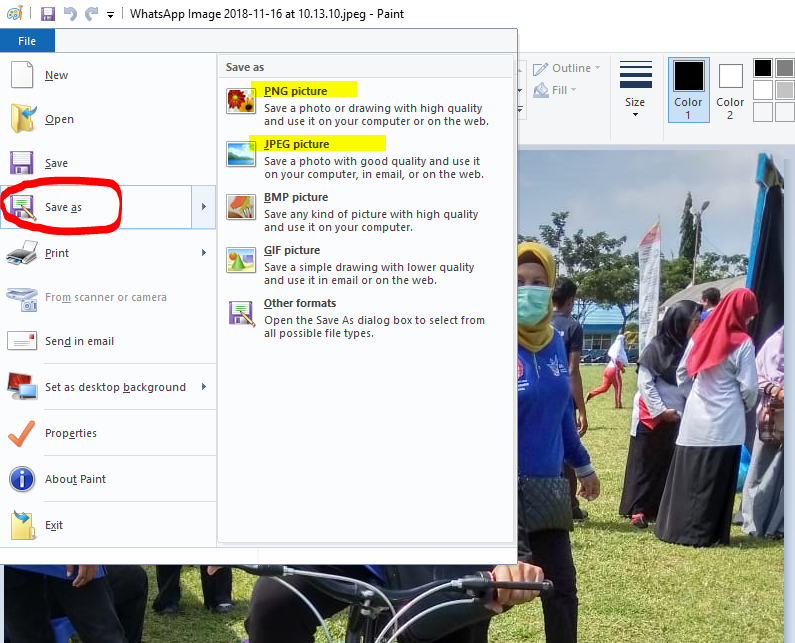Choose New from the File menu
Viewport: 795px width, 643px height.
(108, 75)
